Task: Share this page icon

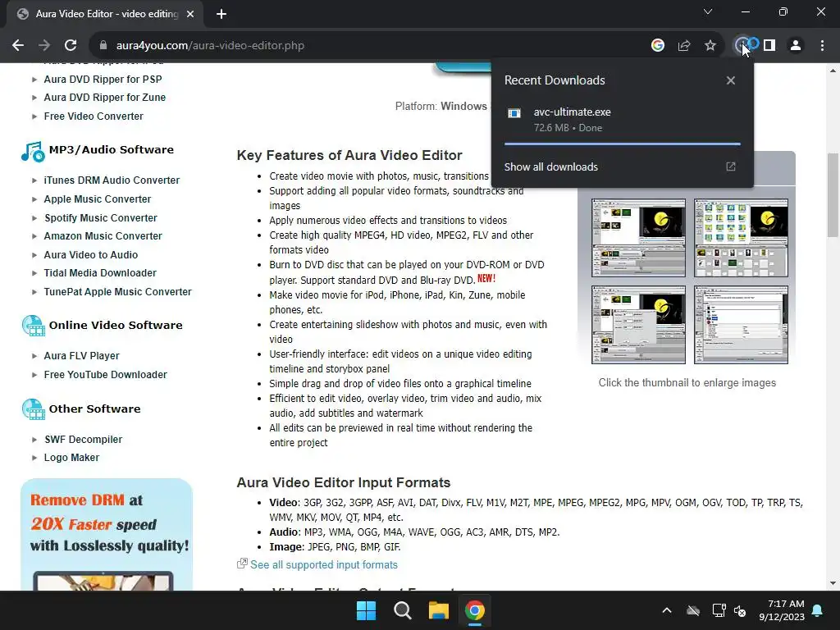Action: tap(684, 46)
